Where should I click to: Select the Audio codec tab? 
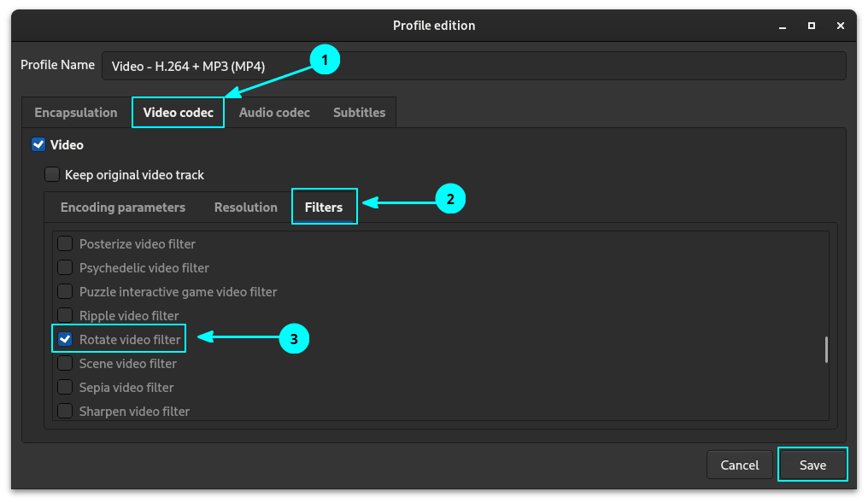(274, 113)
